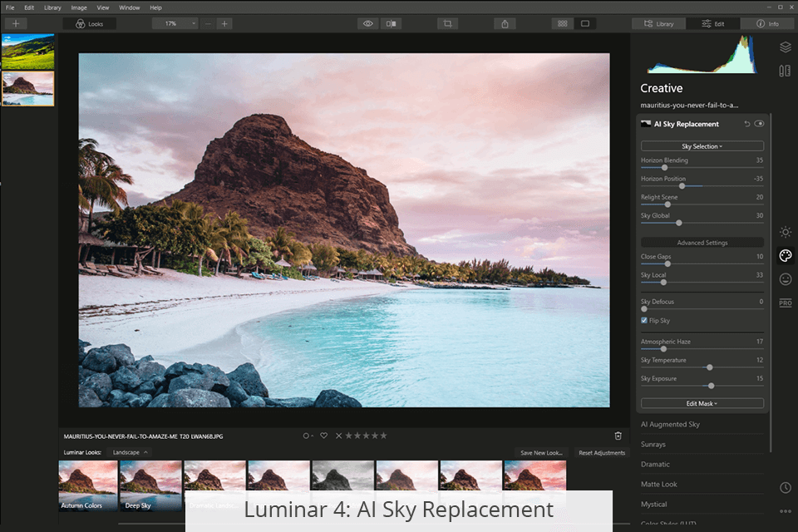This screenshot has height=532, width=798.
Task: Open the Portrait tools panel
Action: pyautogui.click(x=786, y=279)
